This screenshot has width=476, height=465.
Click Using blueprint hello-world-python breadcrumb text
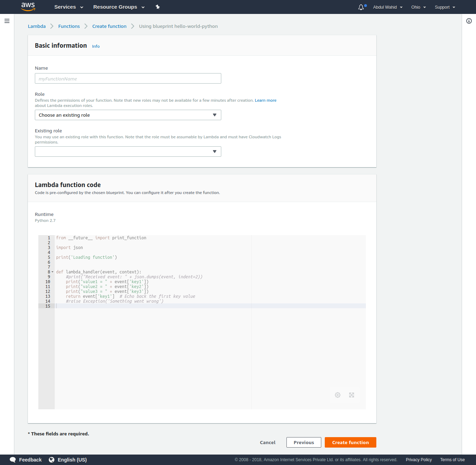[x=178, y=26]
